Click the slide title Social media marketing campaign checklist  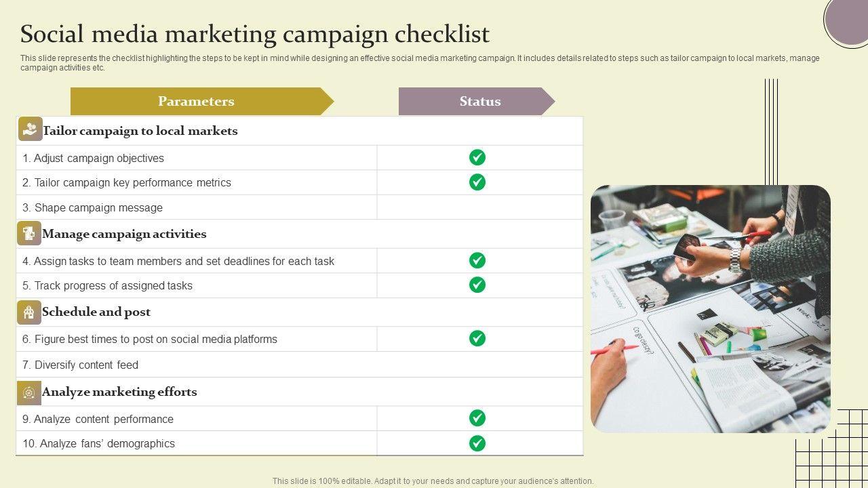pyautogui.click(x=255, y=34)
